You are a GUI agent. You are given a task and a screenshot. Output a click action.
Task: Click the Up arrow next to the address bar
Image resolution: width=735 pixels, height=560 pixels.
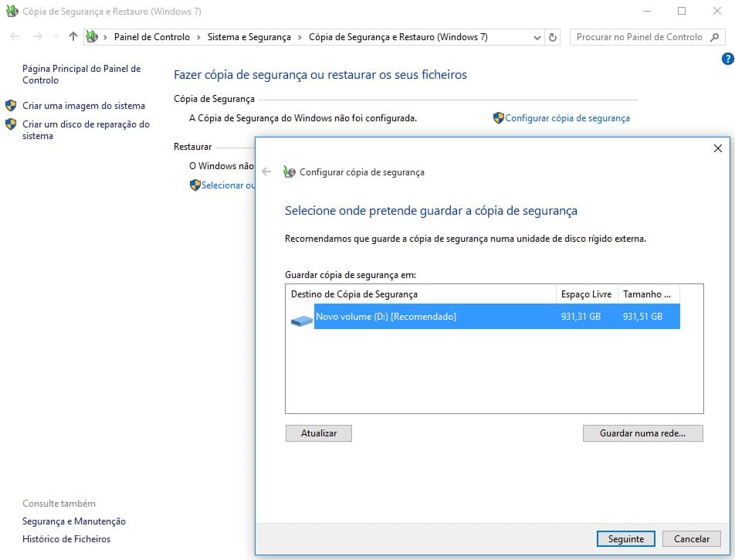coord(73,36)
